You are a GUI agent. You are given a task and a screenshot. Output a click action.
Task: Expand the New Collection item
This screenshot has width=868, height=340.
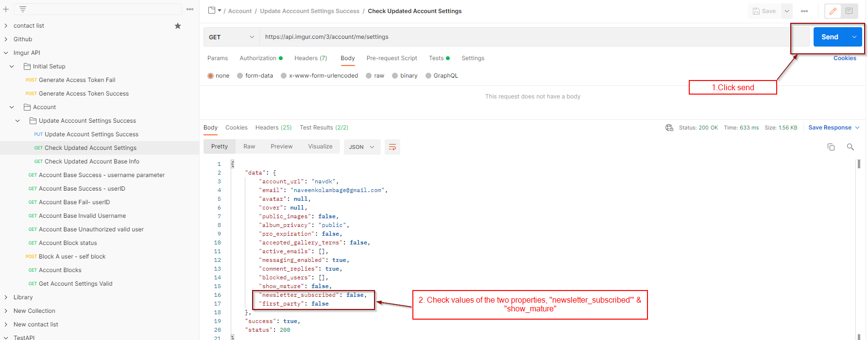[6, 311]
